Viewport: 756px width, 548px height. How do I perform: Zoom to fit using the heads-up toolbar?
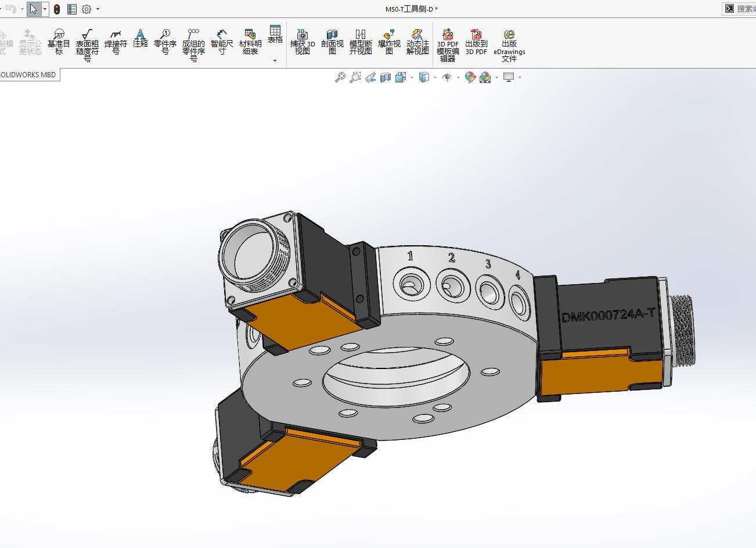340,77
